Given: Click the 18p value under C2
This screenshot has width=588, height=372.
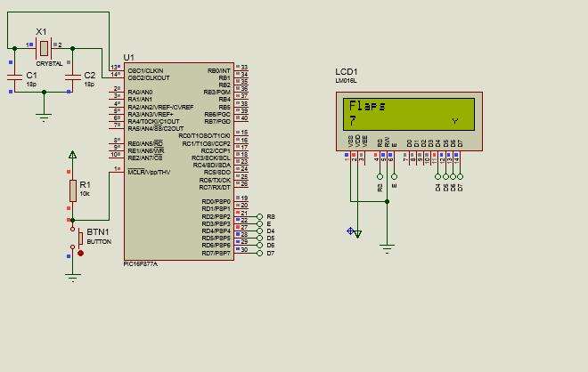Looking at the screenshot, I should pos(89,85).
